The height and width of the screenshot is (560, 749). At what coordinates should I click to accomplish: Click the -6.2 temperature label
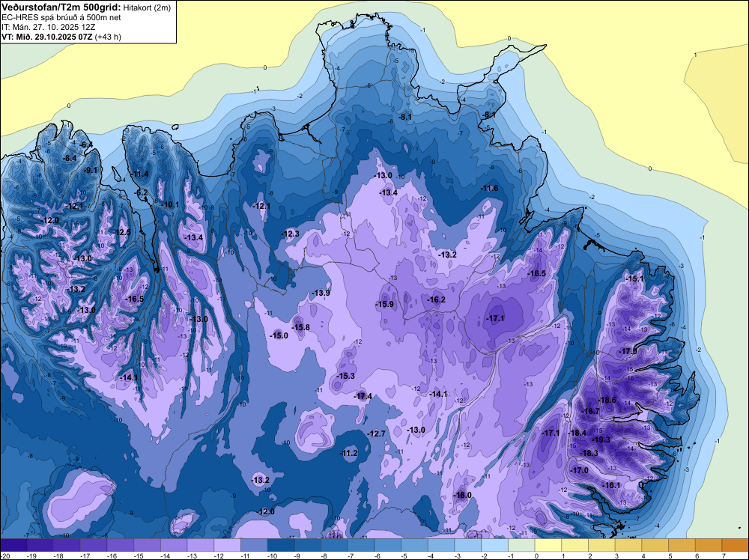142,192
